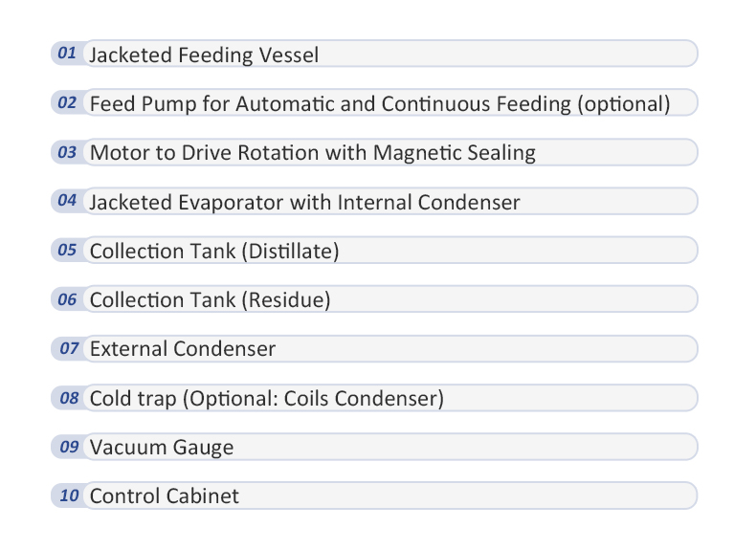Click the Control Cabinet entry
This screenshot has height=550, width=756.
[x=164, y=496]
